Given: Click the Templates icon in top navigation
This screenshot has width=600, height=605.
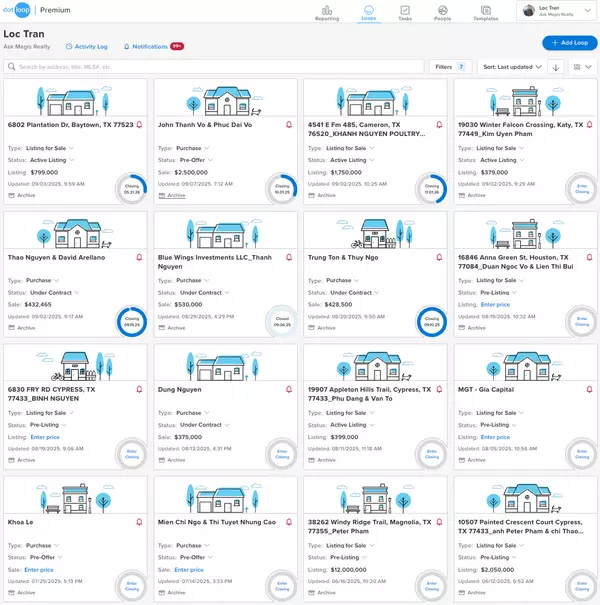Looking at the screenshot, I should click(x=485, y=10).
